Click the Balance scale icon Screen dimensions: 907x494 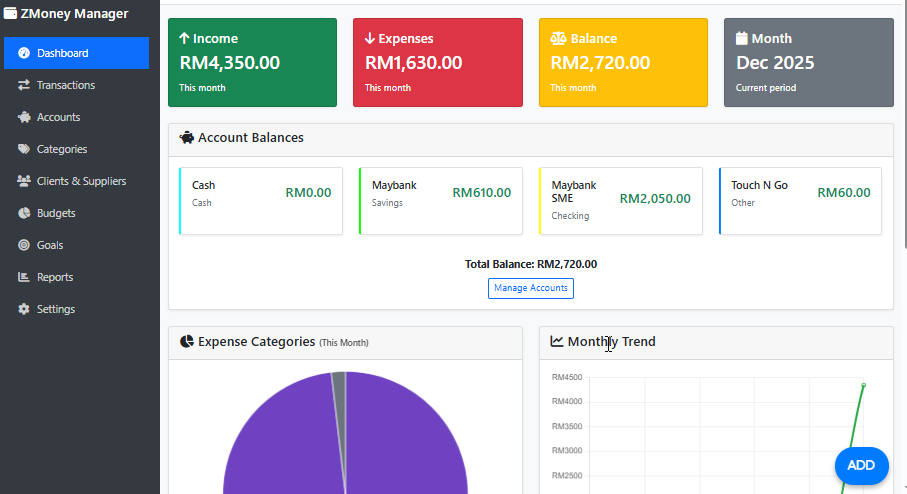point(558,38)
